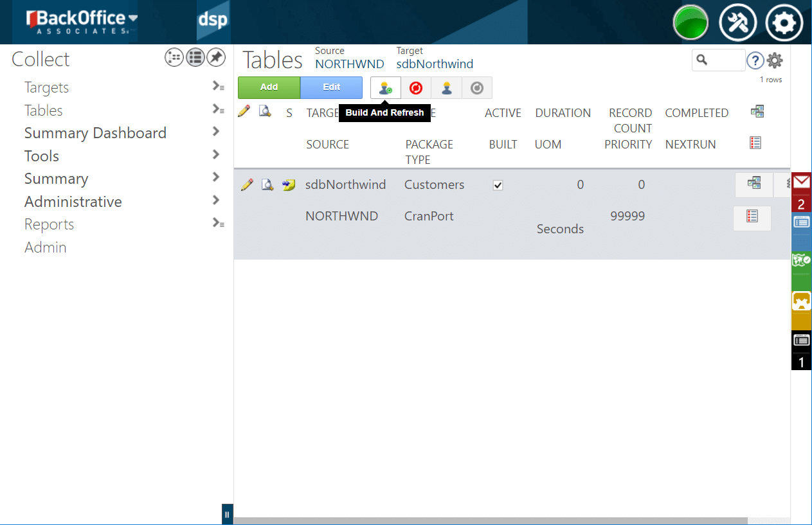Click the grey circular target toolbar icon

(476, 88)
